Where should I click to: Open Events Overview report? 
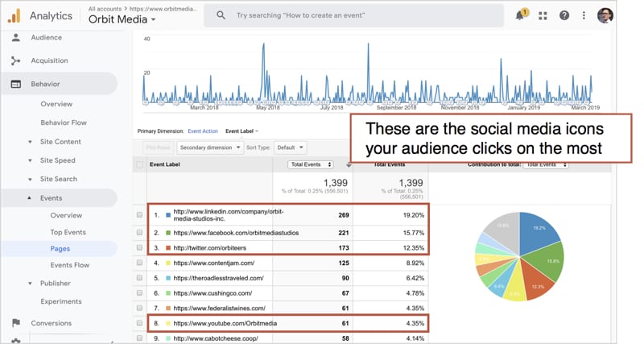pyautogui.click(x=66, y=215)
